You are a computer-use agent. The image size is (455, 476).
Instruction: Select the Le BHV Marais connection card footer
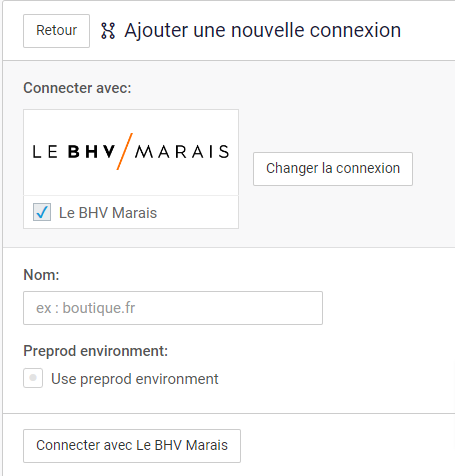[131, 212]
